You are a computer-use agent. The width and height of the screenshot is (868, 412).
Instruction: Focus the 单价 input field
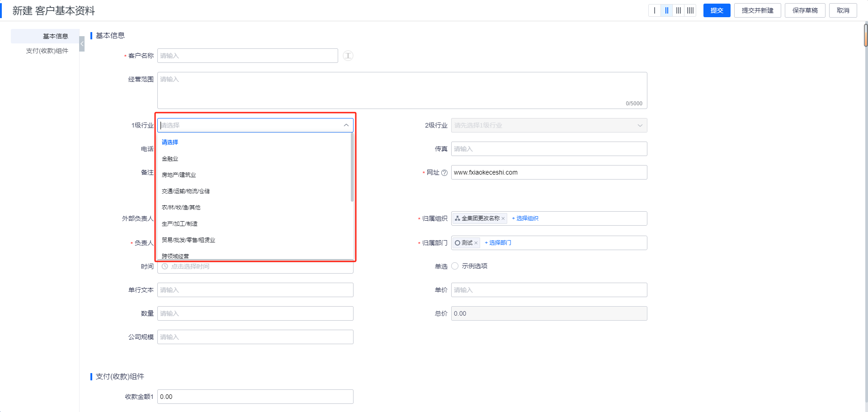coord(549,290)
